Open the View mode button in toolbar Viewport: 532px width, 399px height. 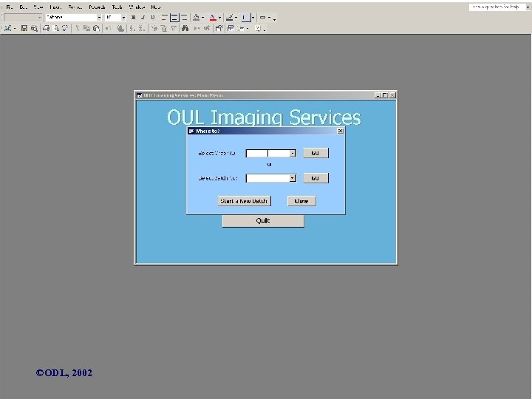(x=7, y=28)
